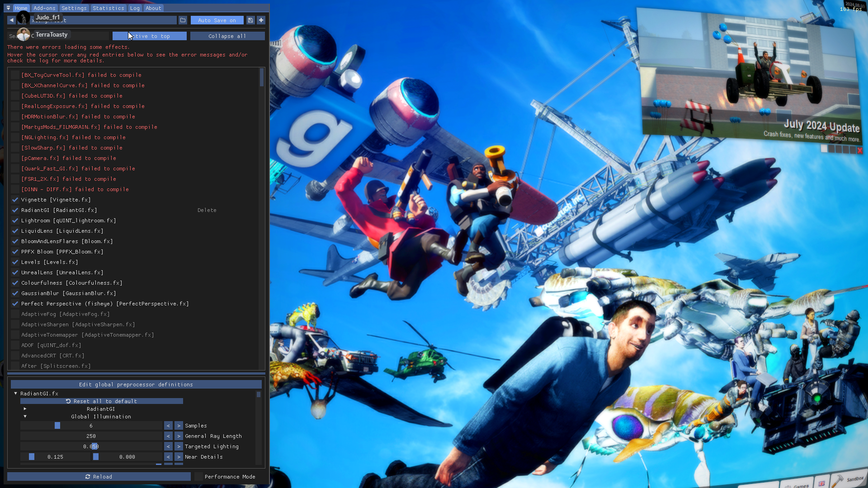The height and width of the screenshot is (488, 868).
Task: Decrease Samples with the left arrow
Action: click(168, 426)
